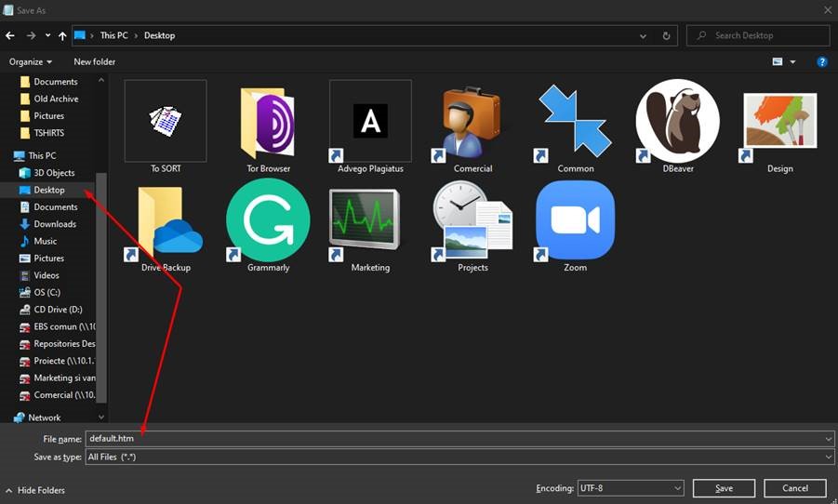Image resolution: width=838 pixels, height=504 pixels.
Task: Open the Advego Plagiatus shortcut
Action: click(370, 122)
